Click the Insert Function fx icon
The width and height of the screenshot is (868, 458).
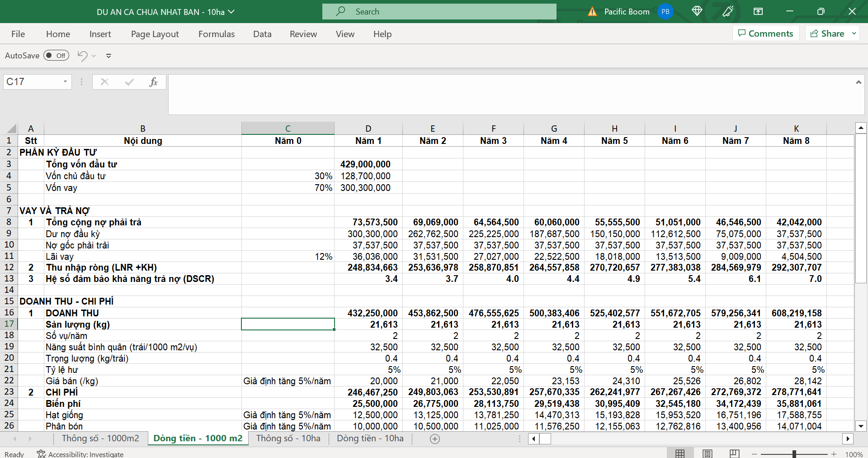click(153, 82)
